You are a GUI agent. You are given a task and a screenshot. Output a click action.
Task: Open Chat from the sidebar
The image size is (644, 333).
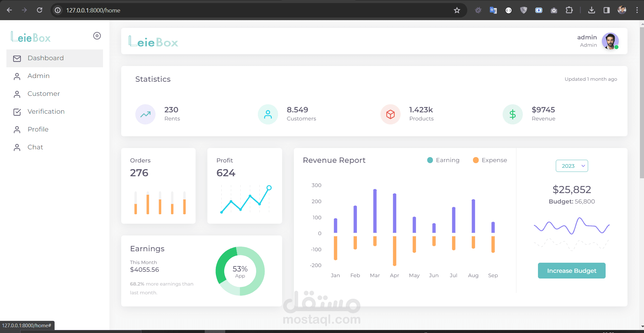click(x=55, y=147)
